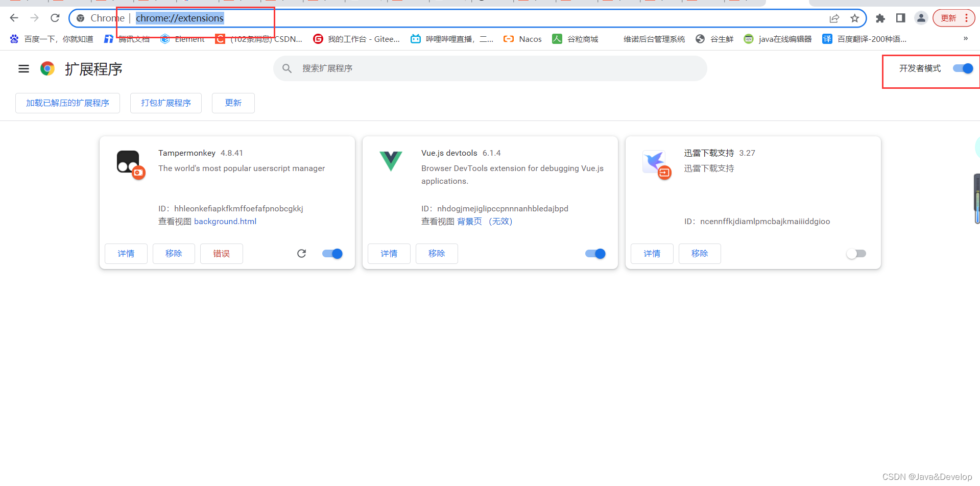This screenshot has width=980, height=486.
Task: Open the side panel icon
Action: (901, 18)
